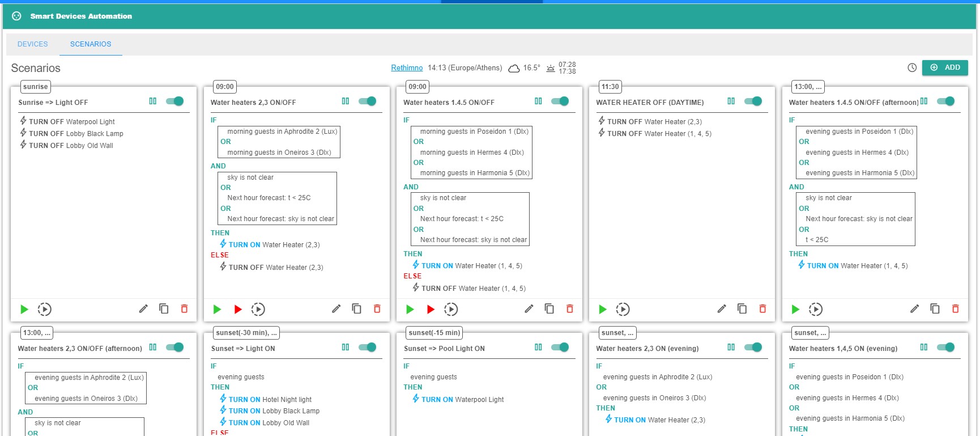The height and width of the screenshot is (436, 980).
Task: Open the Rethimno location link
Action: point(407,68)
